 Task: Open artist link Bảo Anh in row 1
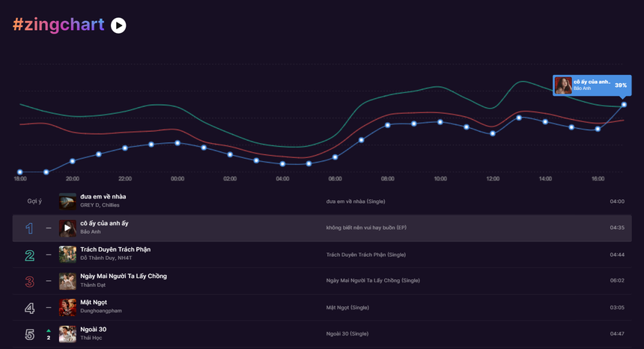click(91, 231)
